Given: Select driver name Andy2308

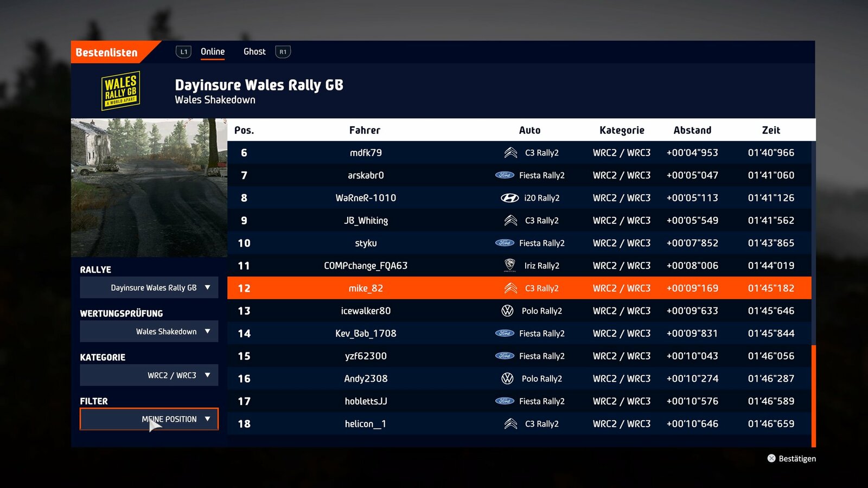Looking at the screenshot, I should coord(366,378).
